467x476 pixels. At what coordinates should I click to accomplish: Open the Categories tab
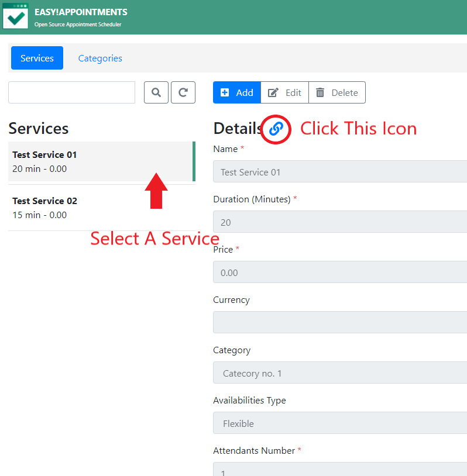coord(100,58)
